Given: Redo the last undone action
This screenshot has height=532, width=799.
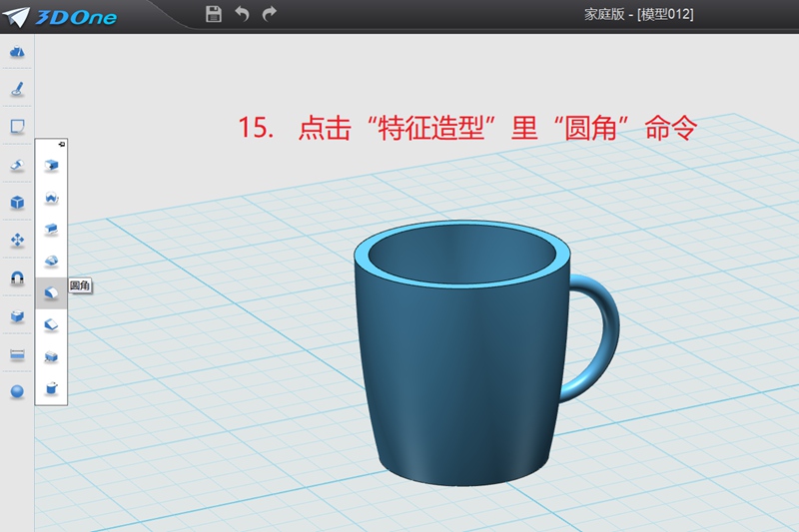Looking at the screenshot, I should [269, 14].
